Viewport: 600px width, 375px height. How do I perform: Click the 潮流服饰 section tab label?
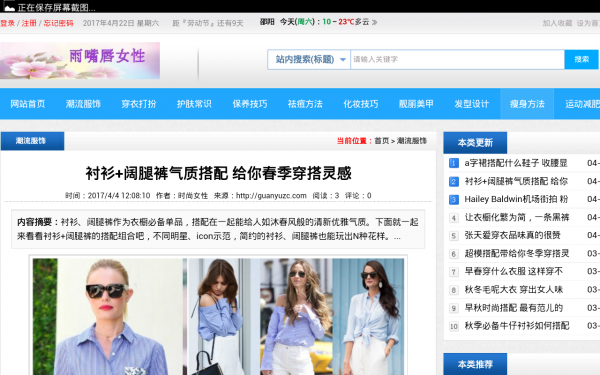(32, 141)
